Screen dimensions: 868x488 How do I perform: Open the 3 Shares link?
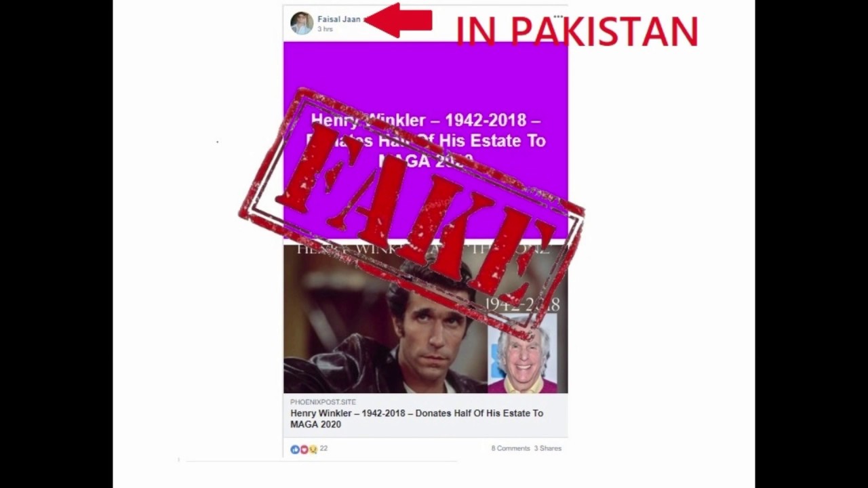pyautogui.click(x=548, y=449)
